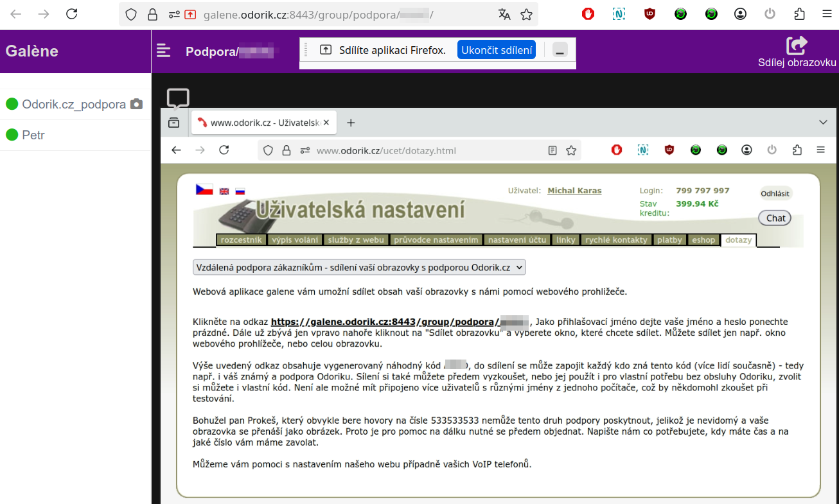Open the extensions puzzle icon in outer toolbar
Viewport: 839px width, 504px height.
[799, 14]
